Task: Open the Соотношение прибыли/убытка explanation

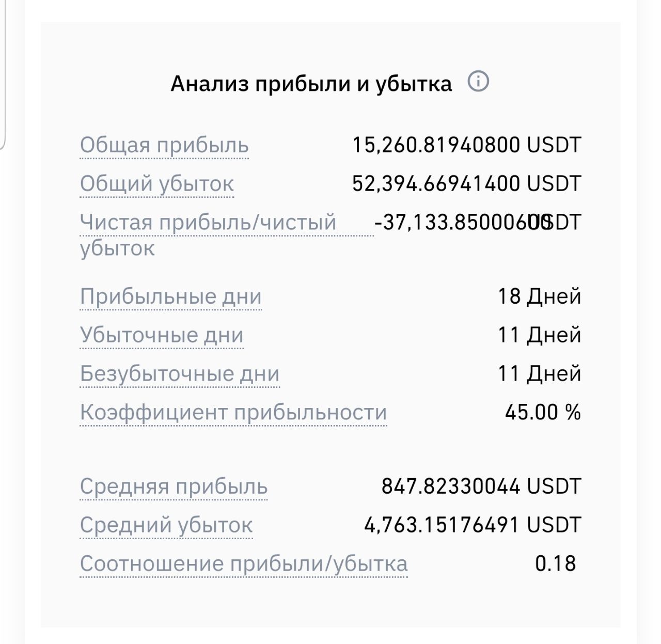Action: point(244,563)
